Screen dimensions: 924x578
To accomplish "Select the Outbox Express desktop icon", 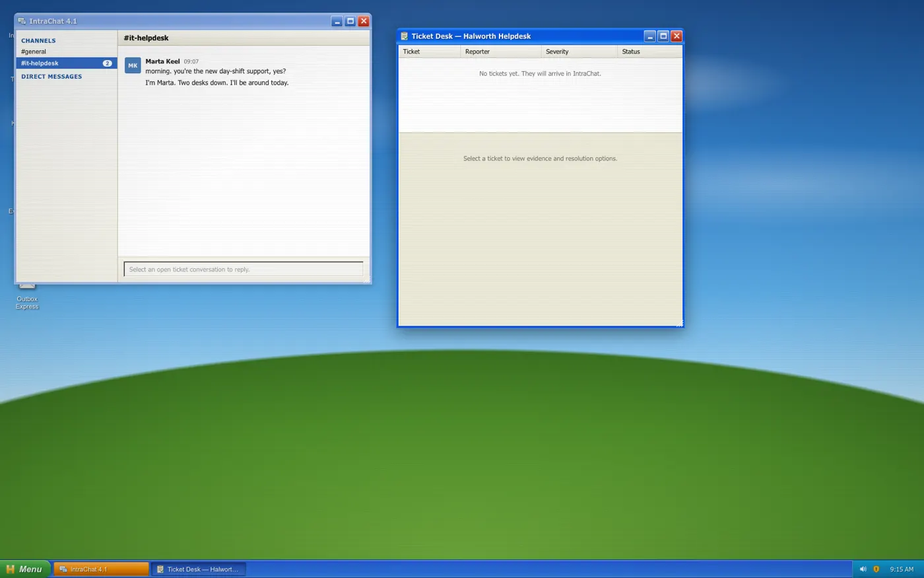I will tap(27, 296).
